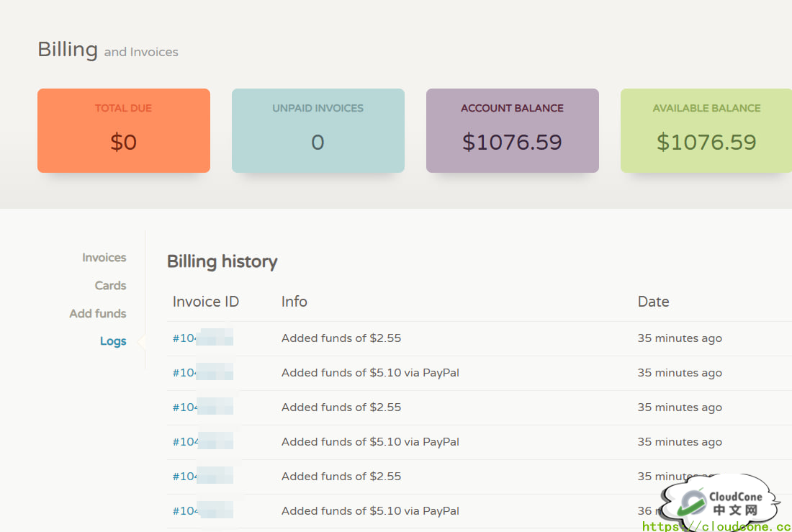This screenshot has width=792, height=532.
Task: Click the Info column header
Action: pyautogui.click(x=294, y=302)
